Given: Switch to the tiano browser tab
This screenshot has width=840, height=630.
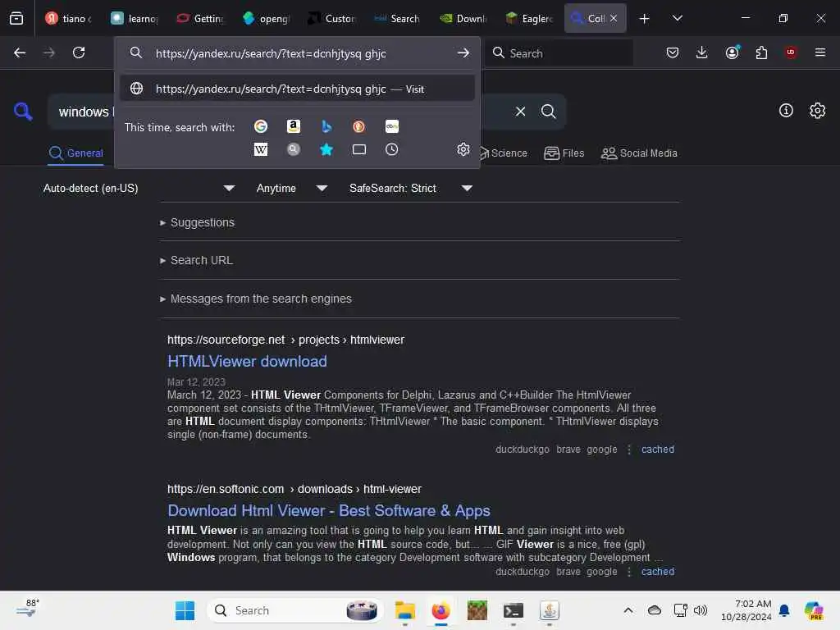Looking at the screenshot, I should 69,19.
